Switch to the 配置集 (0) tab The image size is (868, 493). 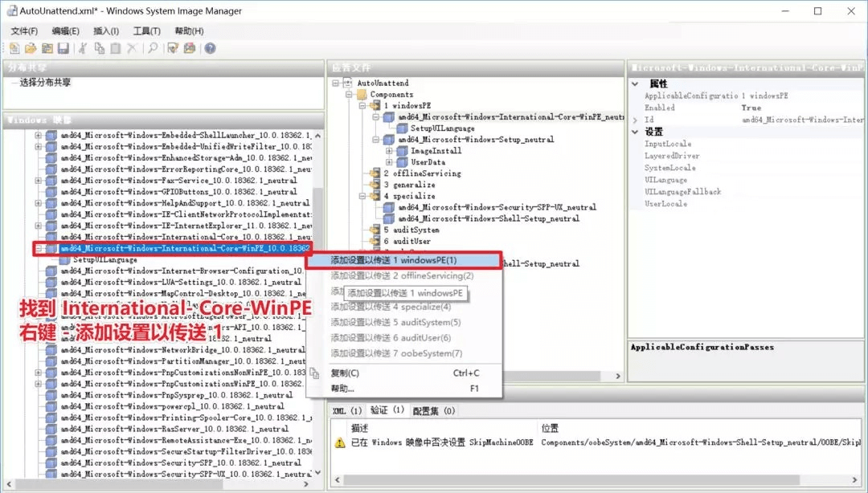click(433, 410)
